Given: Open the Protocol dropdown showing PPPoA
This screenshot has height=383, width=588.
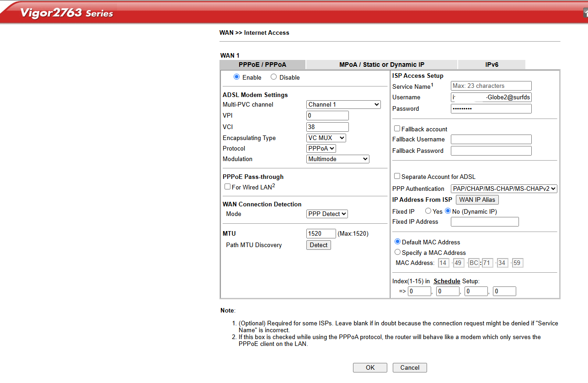Looking at the screenshot, I should [321, 148].
